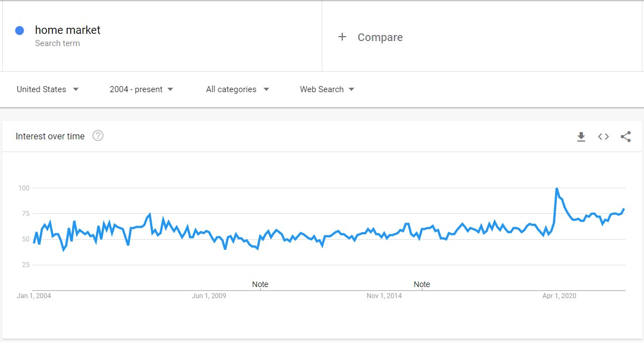Open the Interest over time help icon

pyautogui.click(x=98, y=135)
